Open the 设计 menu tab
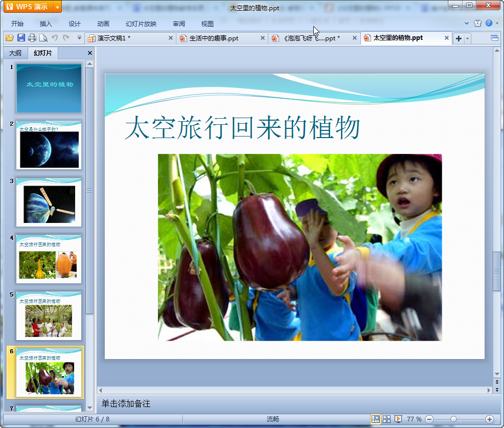The image size is (504, 428). click(74, 24)
